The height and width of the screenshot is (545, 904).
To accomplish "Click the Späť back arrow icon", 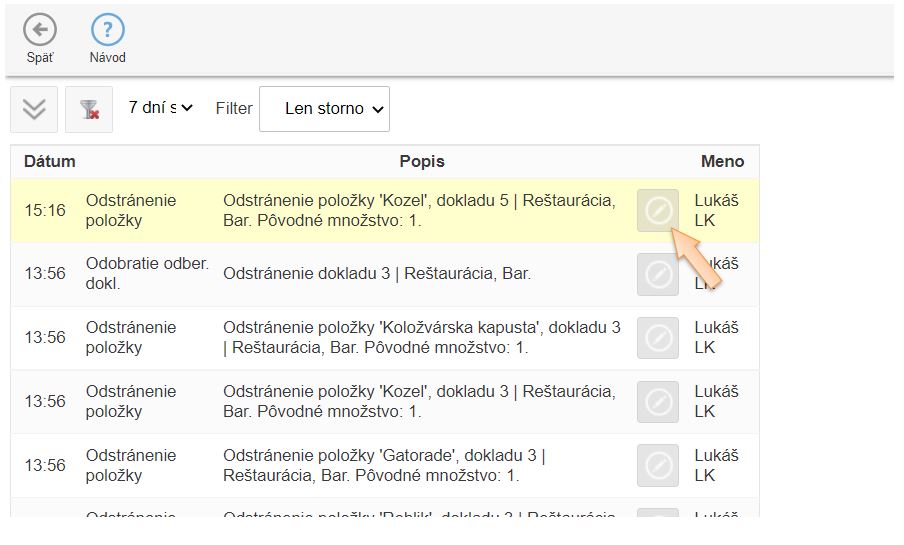I will (x=40, y=30).
